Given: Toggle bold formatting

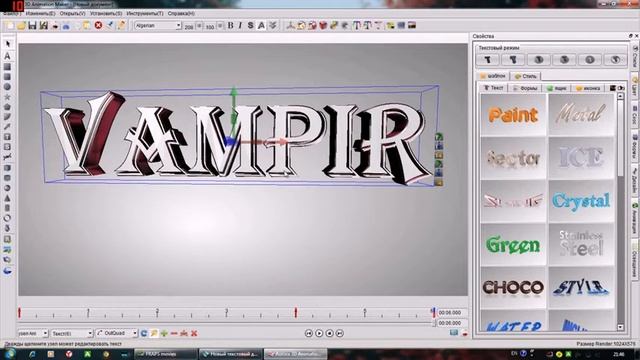Looking at the screenshot, I should point(230,25).
